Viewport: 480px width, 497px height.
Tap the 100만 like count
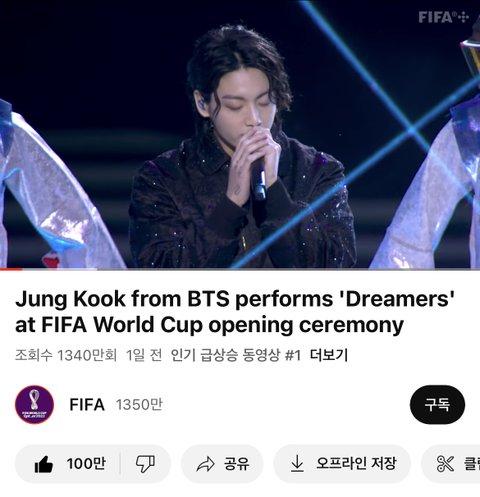tap(86, 464)
